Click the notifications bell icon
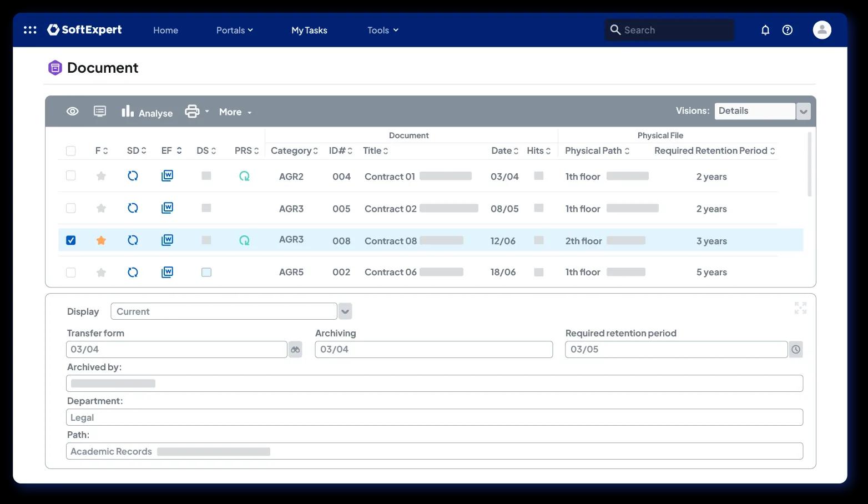 click(x=765, y=30)
